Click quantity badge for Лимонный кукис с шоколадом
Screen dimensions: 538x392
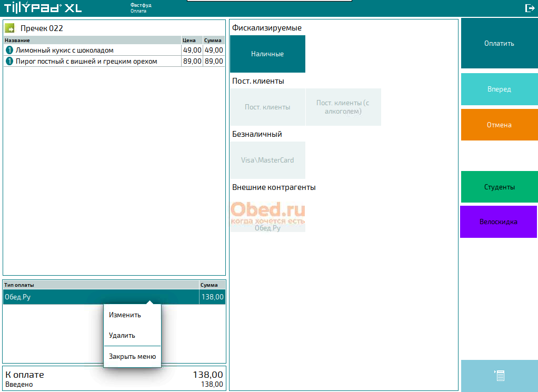point(9,50)
